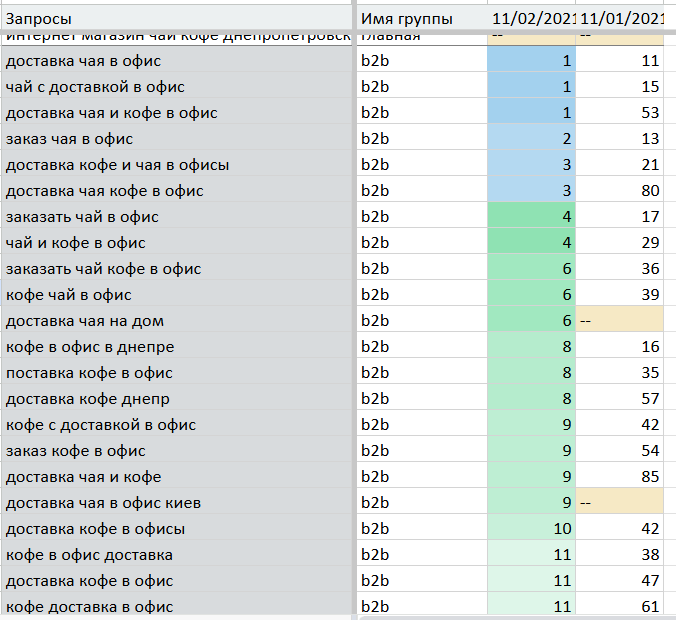Select the b2b cell for 'поставка кофе в офис'

[x=422, y=373]
